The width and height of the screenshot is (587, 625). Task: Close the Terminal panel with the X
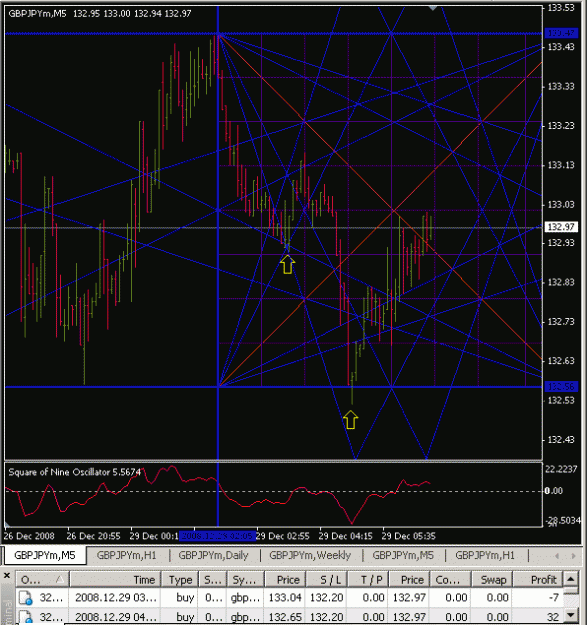tap(6, 575)
